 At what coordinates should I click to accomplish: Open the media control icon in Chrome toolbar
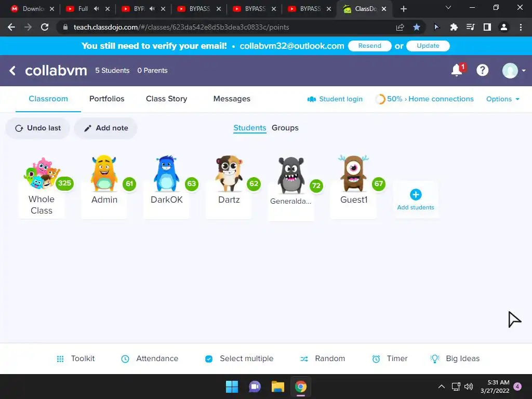(470, 27)
